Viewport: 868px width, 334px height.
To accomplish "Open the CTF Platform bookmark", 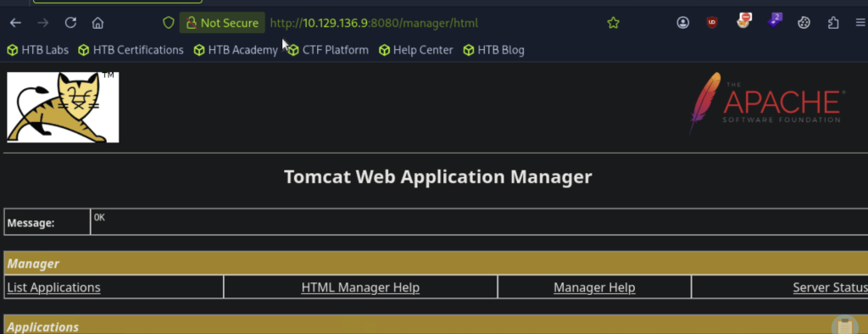I will pyautogui.click(x=328, y=50).
